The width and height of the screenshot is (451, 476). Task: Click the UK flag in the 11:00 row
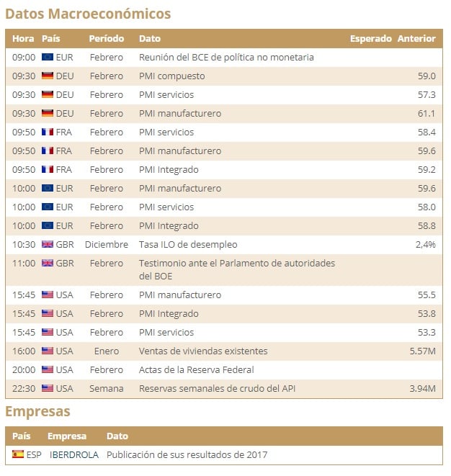tap(48, 263)
